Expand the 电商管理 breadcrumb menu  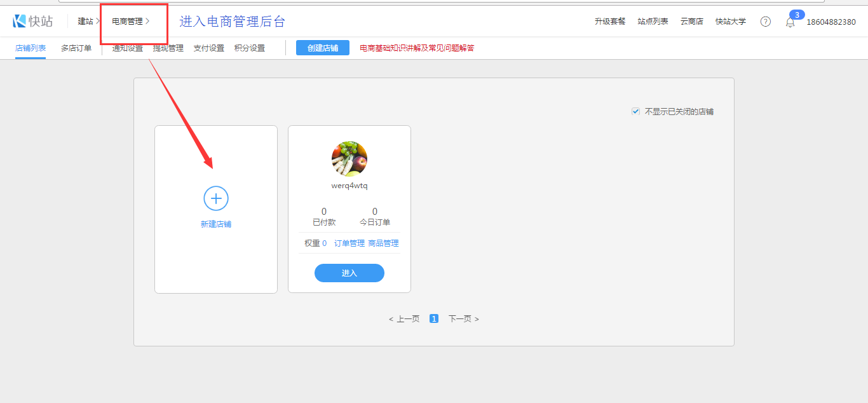[x=130, y=22]
